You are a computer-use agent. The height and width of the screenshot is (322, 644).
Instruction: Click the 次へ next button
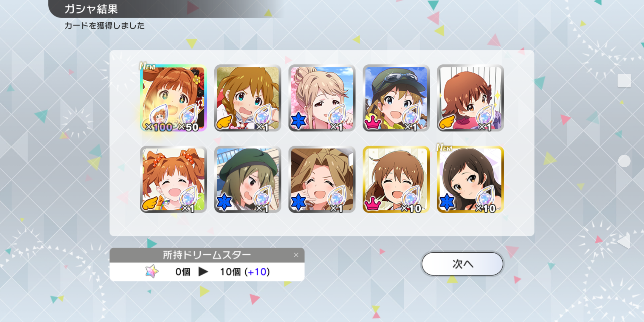tap(462, 264)
